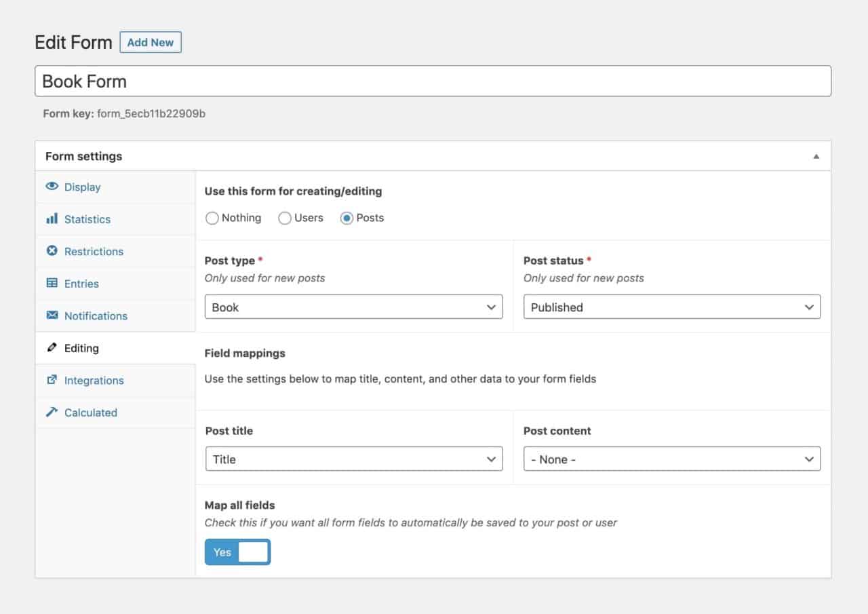Select the Statistics bar chart icon
The height and width of the screenshot is (614, 868).
(x=52, y=219)
